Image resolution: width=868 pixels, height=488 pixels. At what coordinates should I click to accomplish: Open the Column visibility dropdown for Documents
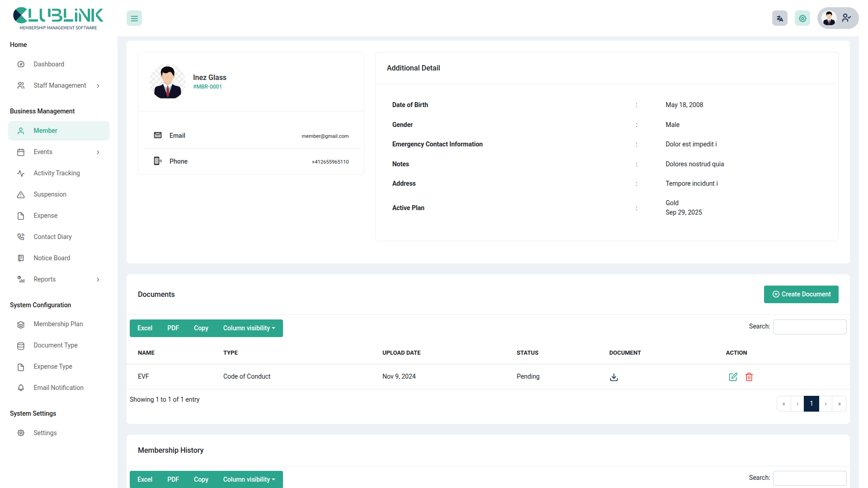coord(249,328)
